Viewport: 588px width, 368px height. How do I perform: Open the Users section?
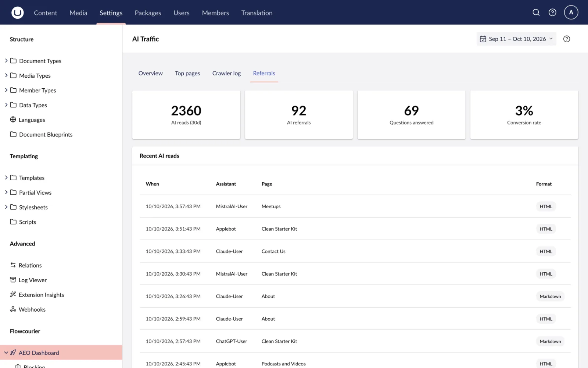pyautogui.click(x=182, y=13)
